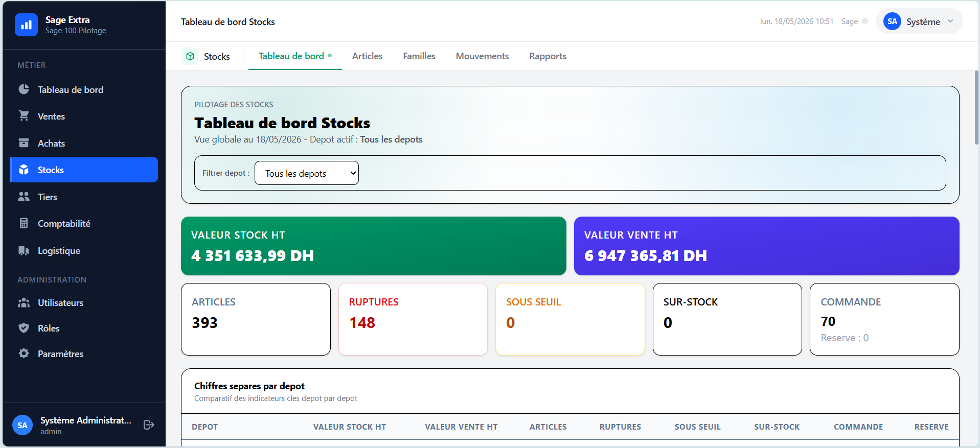Screen dimensions: 980x448
Task: Click the Ruptures 148 card
Action: tap(413, 319)
